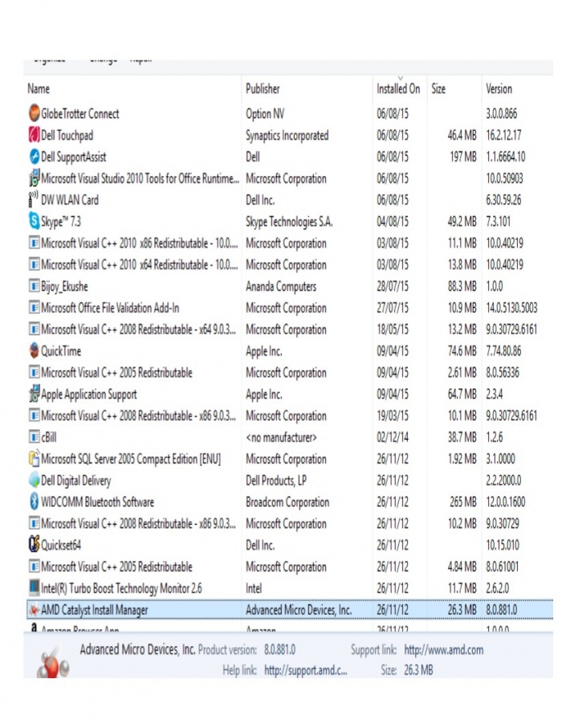
Task: Click the '04/08/15' installed date cell
Action: [393, 222]
